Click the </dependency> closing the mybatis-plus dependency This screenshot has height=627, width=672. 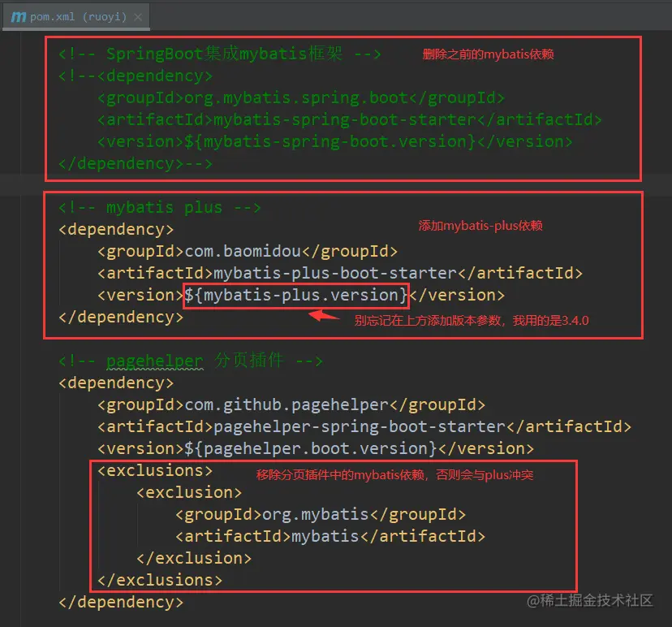click(121, 318)
